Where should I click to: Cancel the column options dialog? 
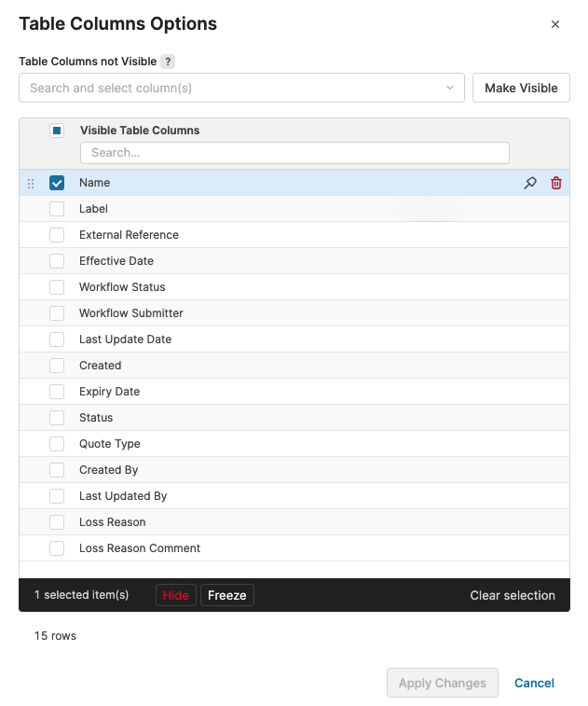coord(534,683)
